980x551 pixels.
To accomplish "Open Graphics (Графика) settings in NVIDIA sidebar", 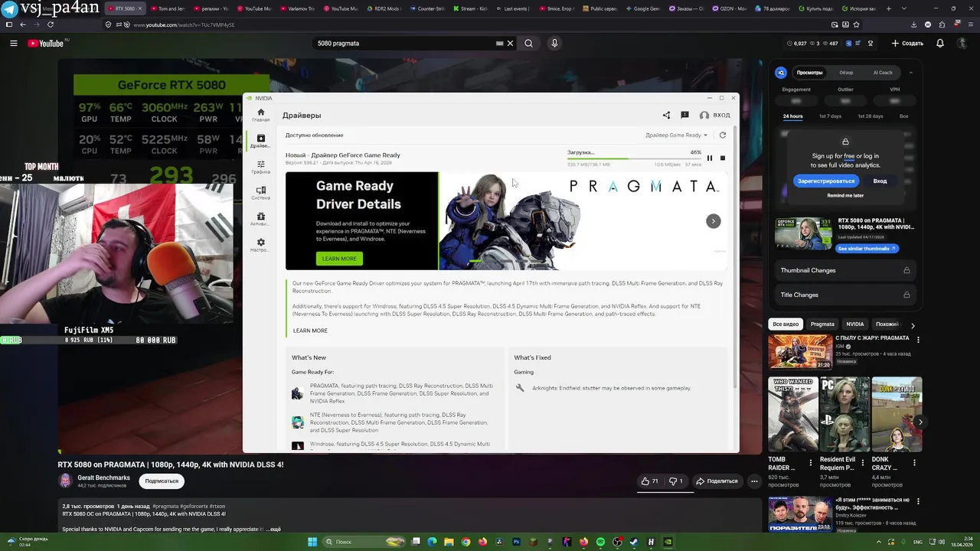I will [x=260, y=167].
